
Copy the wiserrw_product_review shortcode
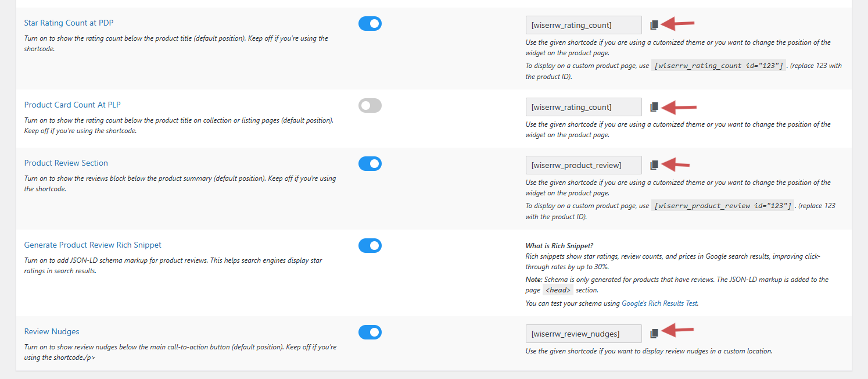[x=654, y=165]
